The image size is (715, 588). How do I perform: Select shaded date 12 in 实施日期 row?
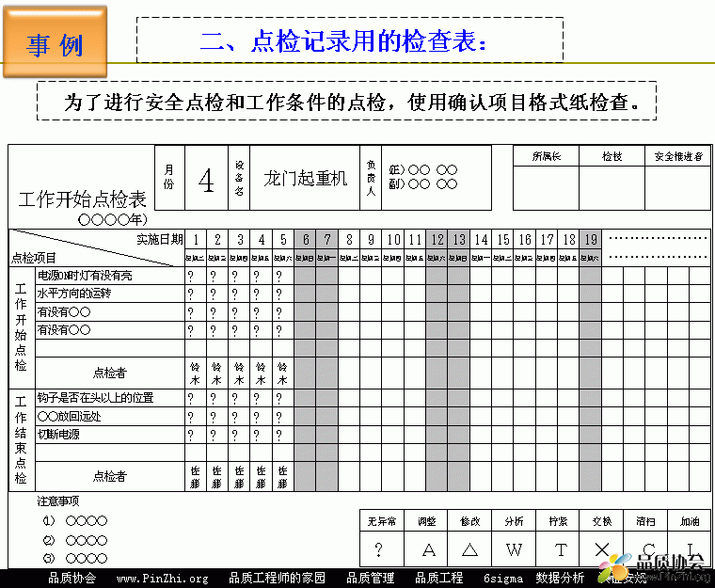pos(437,239)
